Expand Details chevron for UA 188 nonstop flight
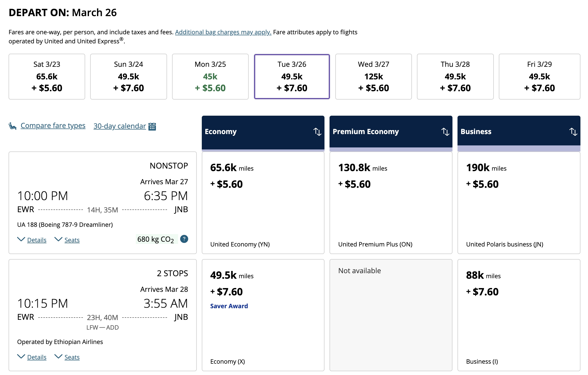The height and width of the screenshot is (375, 588). click(x=21, y=239)
